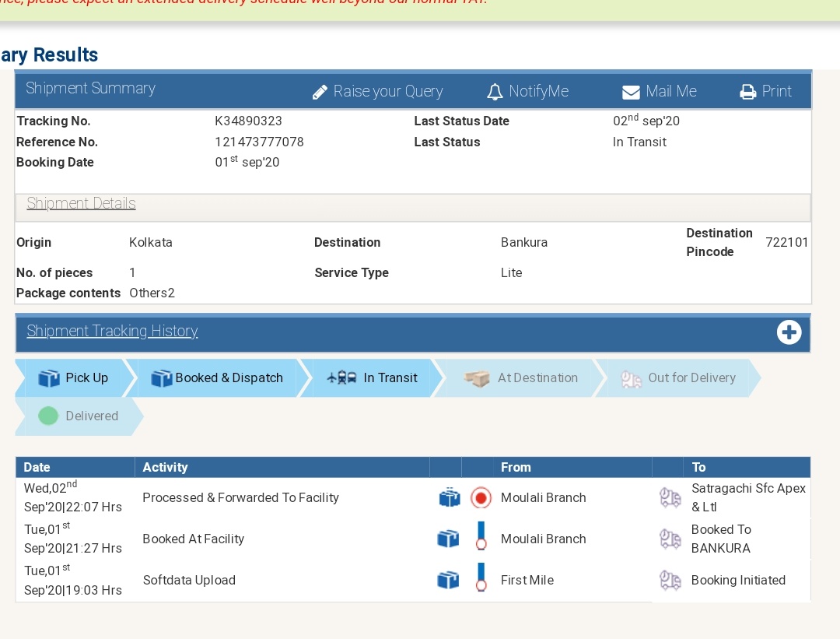Click the green Delivered circle icon
This screenshot has width=840, height=639.
(48, 416)
